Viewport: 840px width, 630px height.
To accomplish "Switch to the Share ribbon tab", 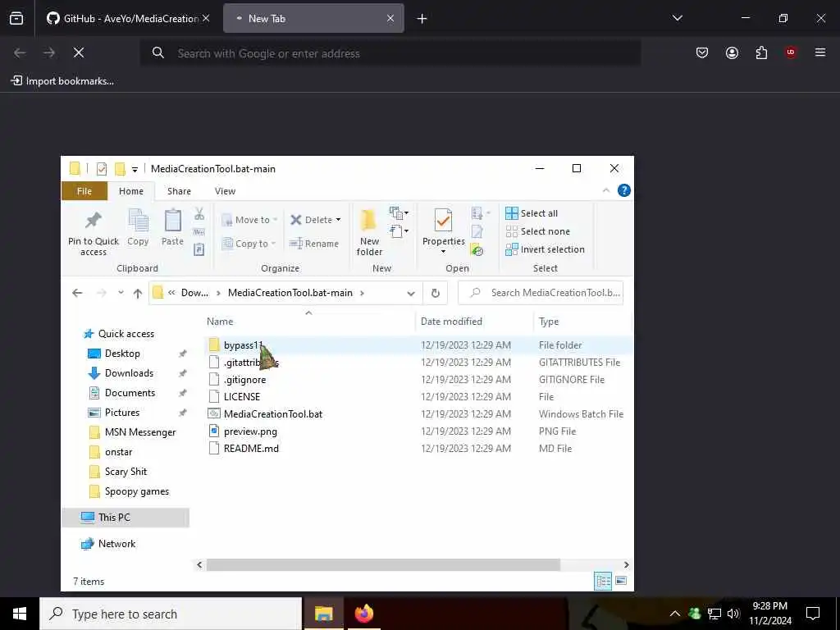I will click(179, 191).
